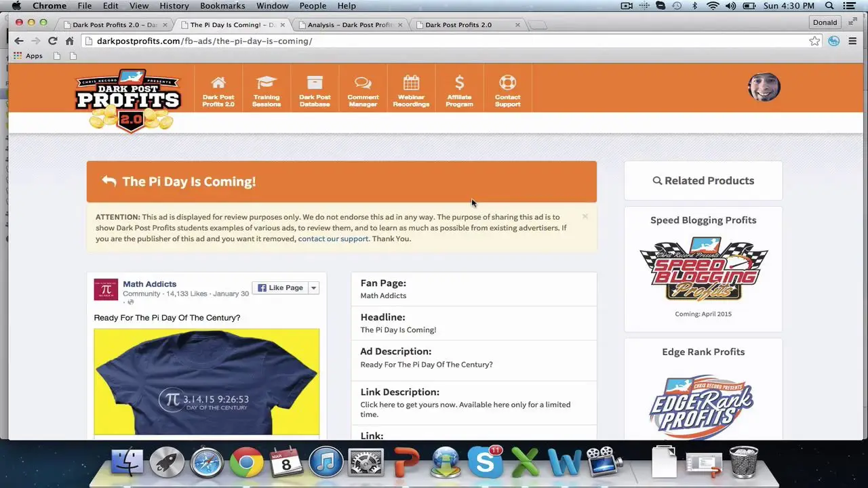This screenshot has height=488, width=868.
Task: Click the browser forward arrow
Action: 35,41
